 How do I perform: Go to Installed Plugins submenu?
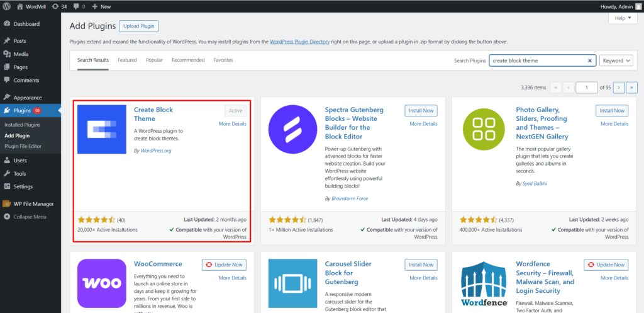click(22, 125)
